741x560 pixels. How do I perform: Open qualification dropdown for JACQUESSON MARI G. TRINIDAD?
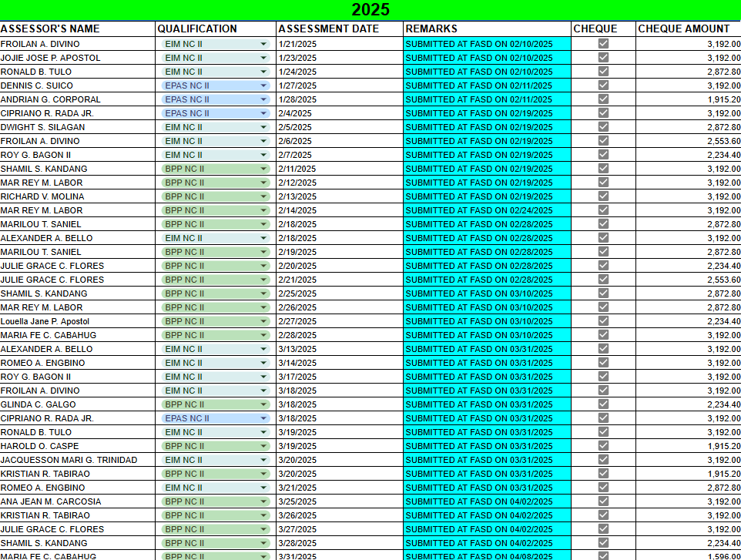click(x=263, y=460)
